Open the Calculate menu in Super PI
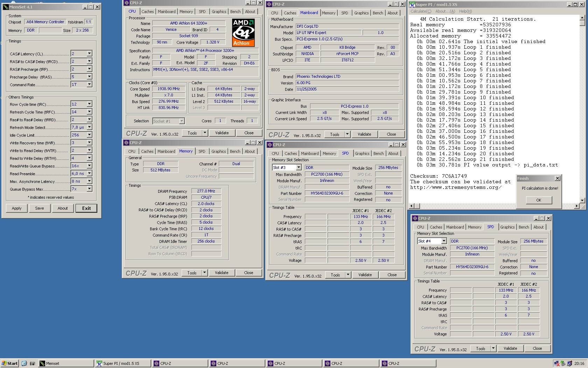 (x=421, y=11)
